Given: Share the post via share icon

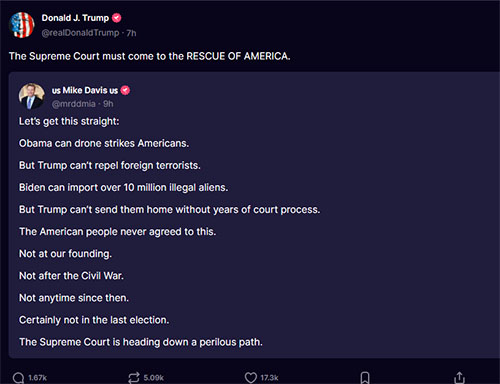Looking at the screenshot, I should [459, 378].
